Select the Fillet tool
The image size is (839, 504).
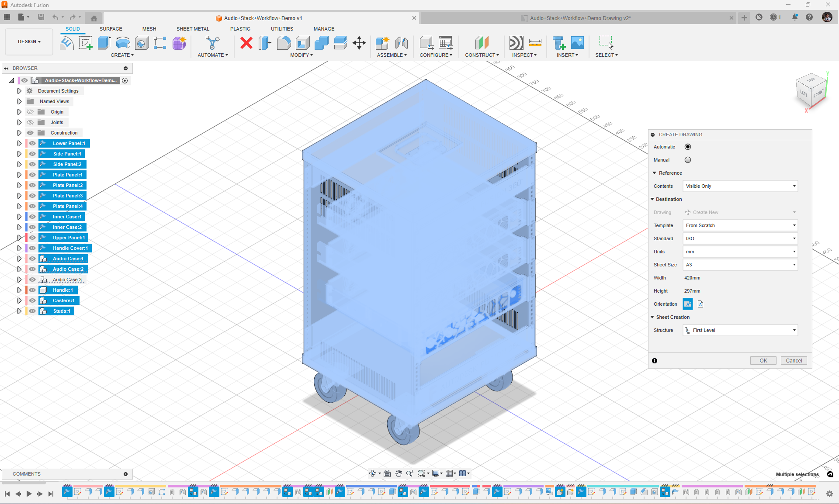click(x=284, y=43)
